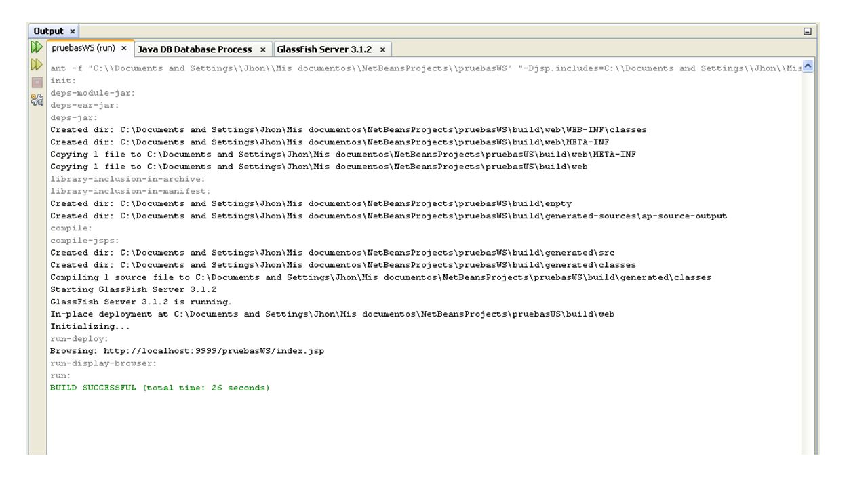This screenshot has width=868, height=488.
Task: Click the red Stop build icon
Action: (37, 82)
